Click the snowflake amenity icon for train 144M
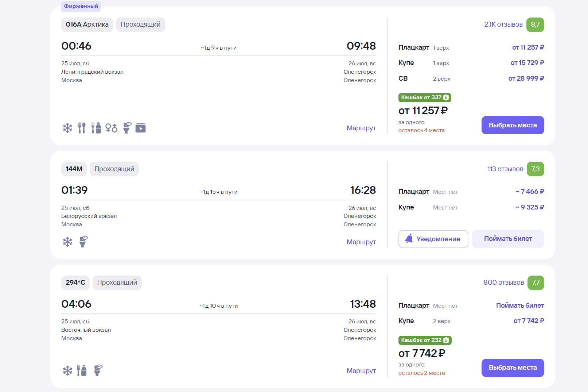The image size is (588, 392). (67, 242)
